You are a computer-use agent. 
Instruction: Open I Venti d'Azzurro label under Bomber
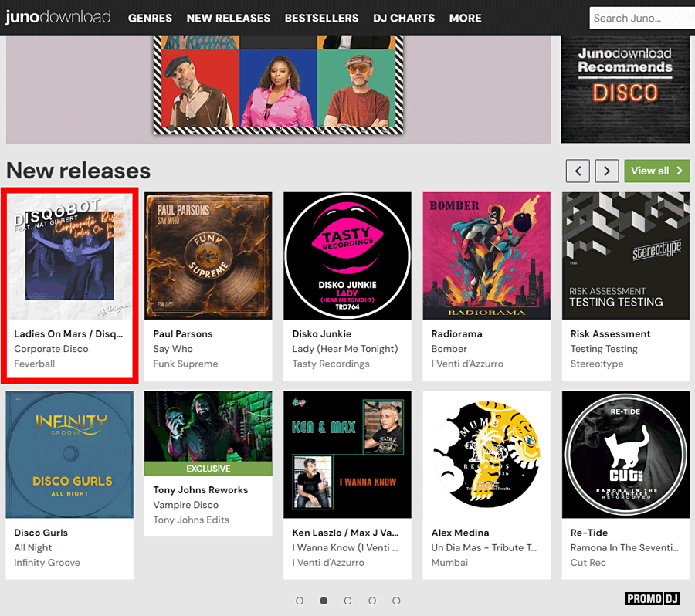tap(467, 364)
